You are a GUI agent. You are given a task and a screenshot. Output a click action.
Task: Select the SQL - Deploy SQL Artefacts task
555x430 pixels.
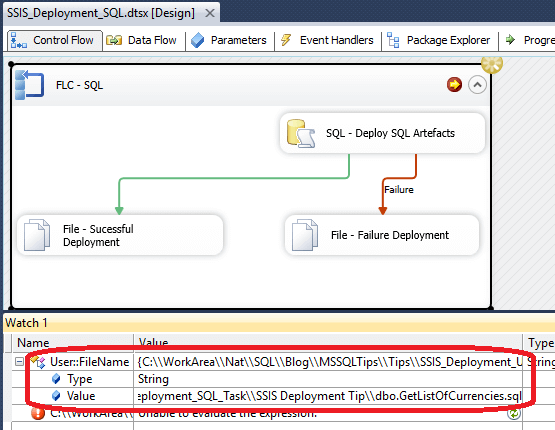pyautogui.click(x=382, y=133)
